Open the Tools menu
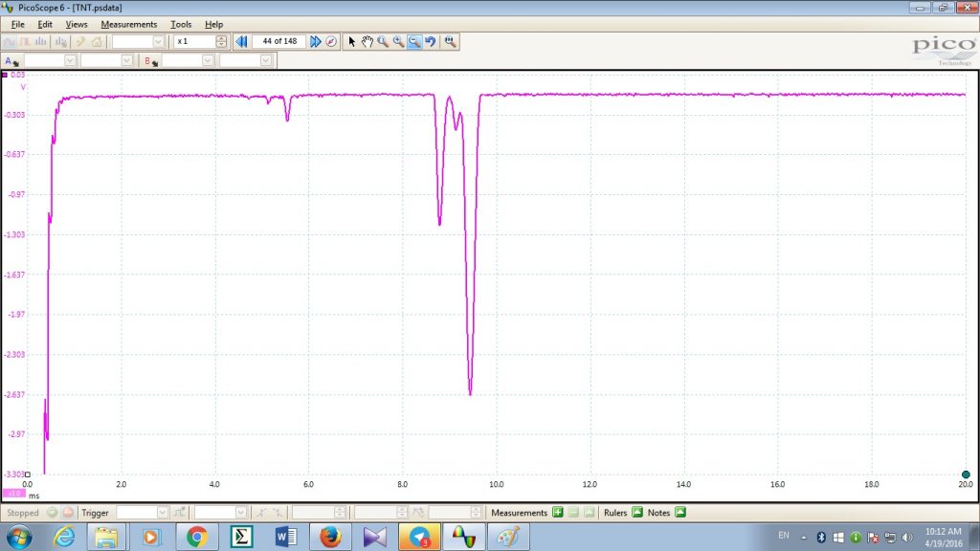The height and width of the screenshot is (551, 980). coord(181,24)
